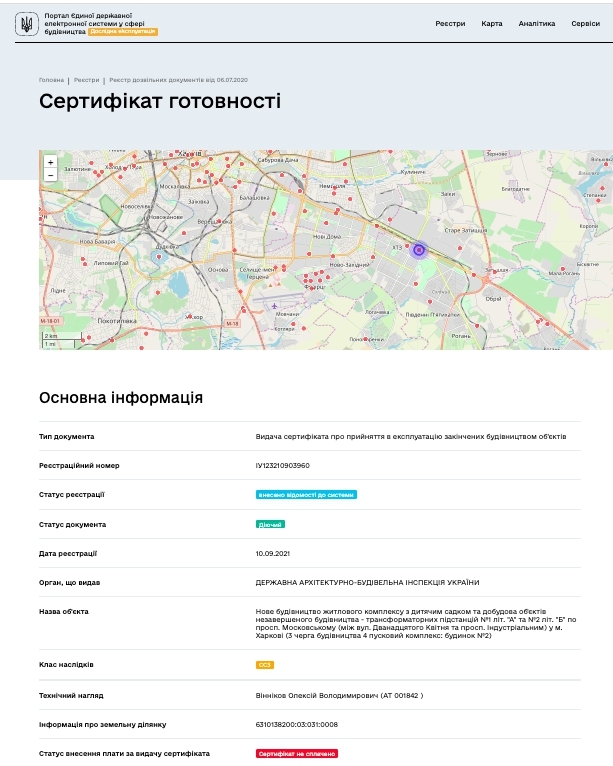This screenshot has height=766, width=613.
Task: Zoom out the map with minus button
Action: (50, 175)
